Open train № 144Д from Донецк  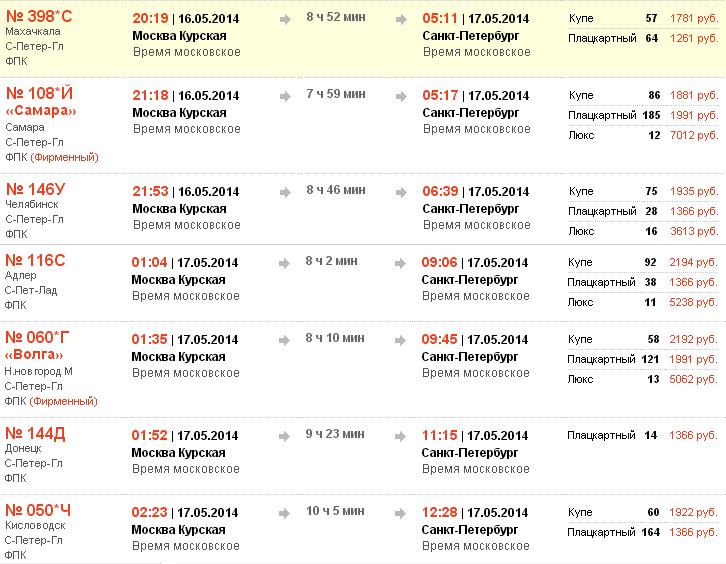[x=36, y=433]
